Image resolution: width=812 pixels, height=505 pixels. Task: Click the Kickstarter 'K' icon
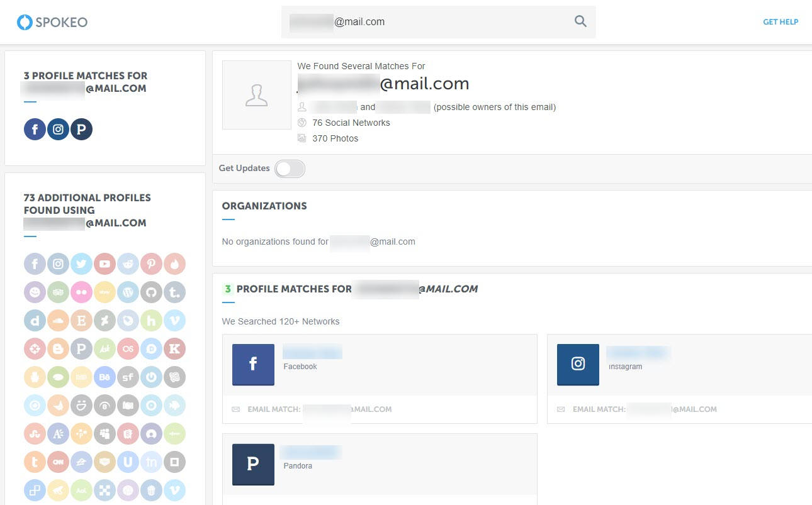(x=174, y=349)
